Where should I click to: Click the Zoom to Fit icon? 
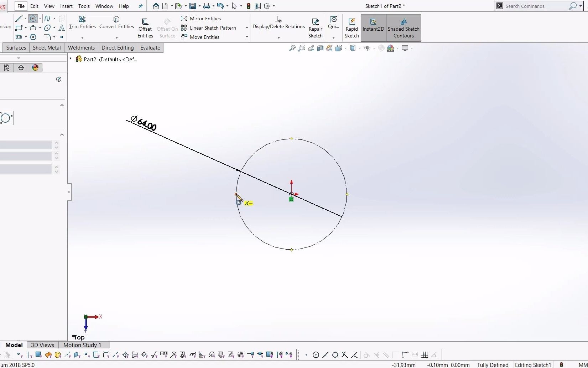(x=292, y=48)
